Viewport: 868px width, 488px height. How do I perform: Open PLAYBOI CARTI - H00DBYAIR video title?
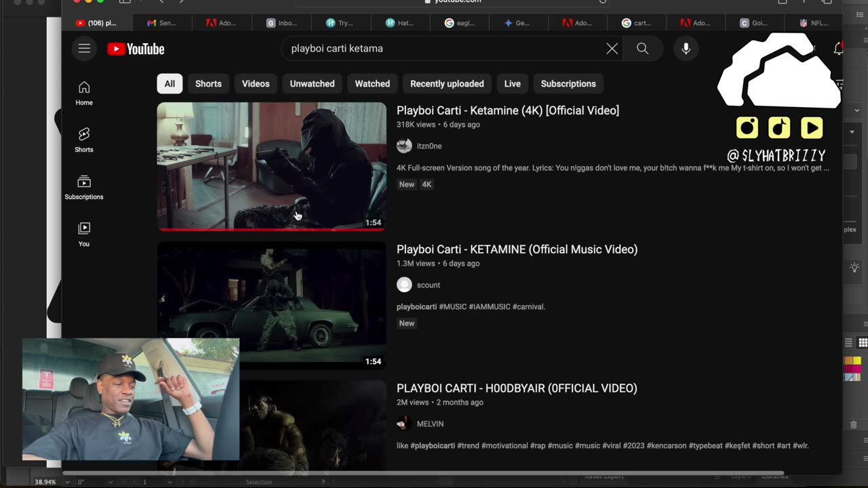(x=517, y=388)
